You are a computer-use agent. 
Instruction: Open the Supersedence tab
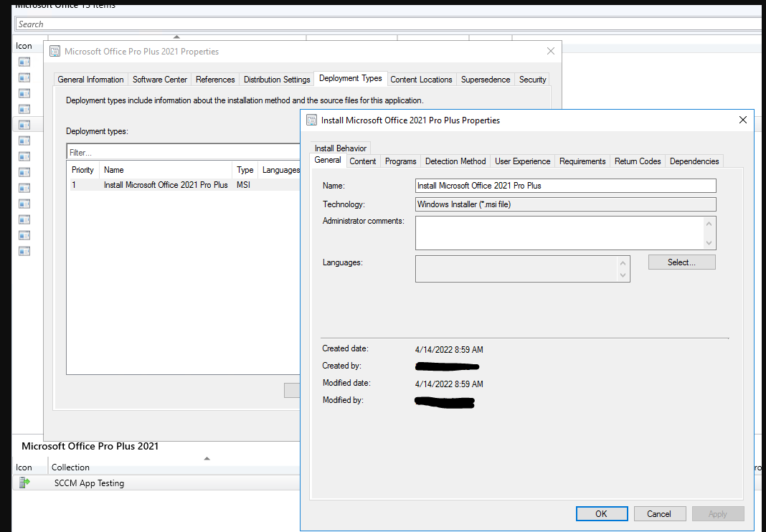(x=486, y=80)
